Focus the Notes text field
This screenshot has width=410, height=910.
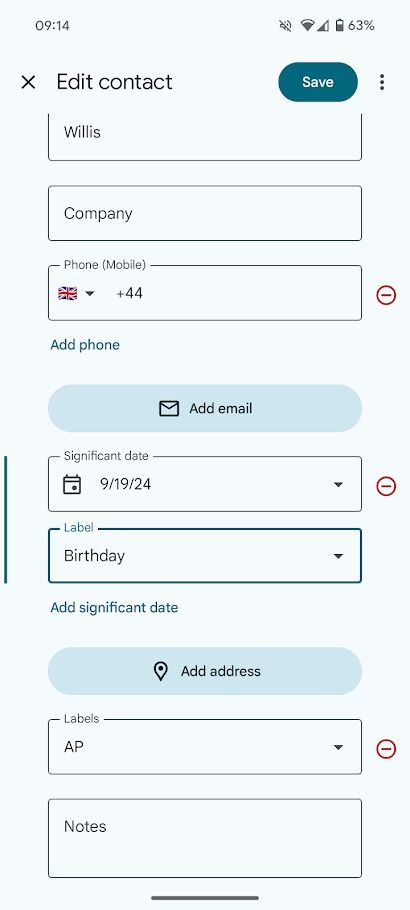tap(205, 839)
